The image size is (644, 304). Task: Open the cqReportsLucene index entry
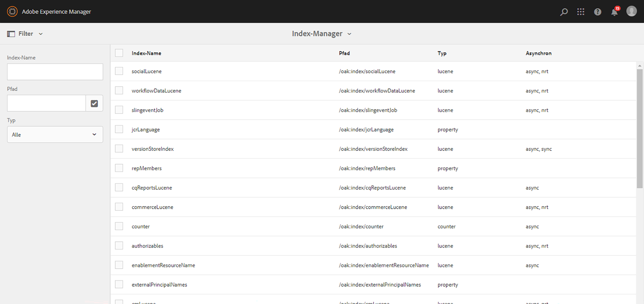pos(152,188)
